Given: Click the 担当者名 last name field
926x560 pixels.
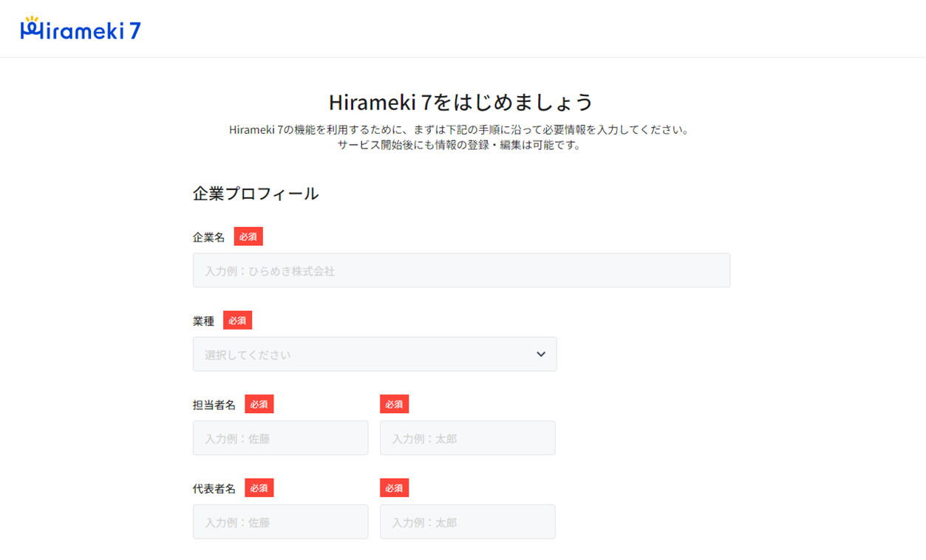Looking at the screenshot, I should point(280,438).
